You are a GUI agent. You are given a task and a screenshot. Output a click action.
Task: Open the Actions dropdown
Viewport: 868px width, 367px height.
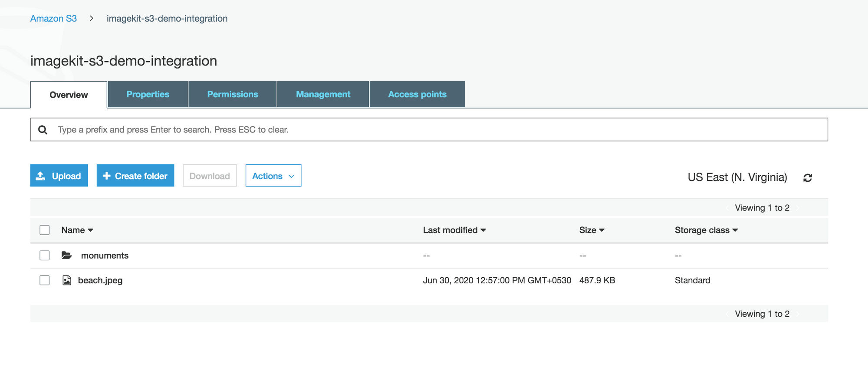click(273, 176)
